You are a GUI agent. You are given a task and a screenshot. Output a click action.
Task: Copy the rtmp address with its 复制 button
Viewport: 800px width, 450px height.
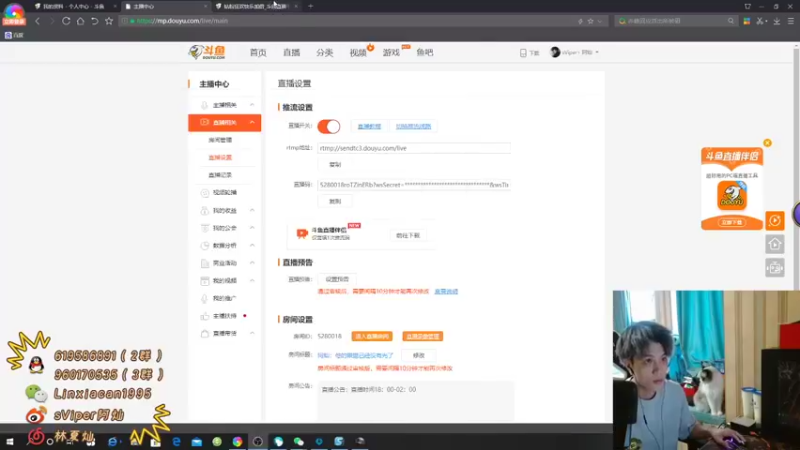335,164
